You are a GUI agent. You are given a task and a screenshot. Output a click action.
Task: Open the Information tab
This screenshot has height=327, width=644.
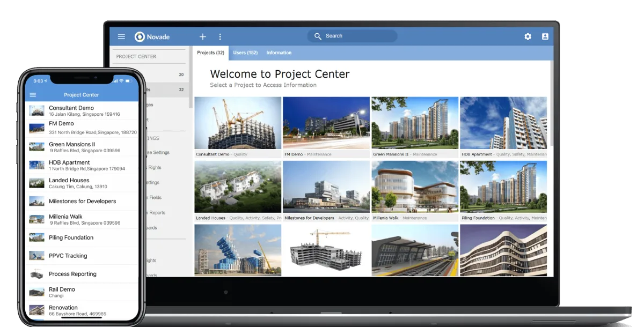click(279, 53)
